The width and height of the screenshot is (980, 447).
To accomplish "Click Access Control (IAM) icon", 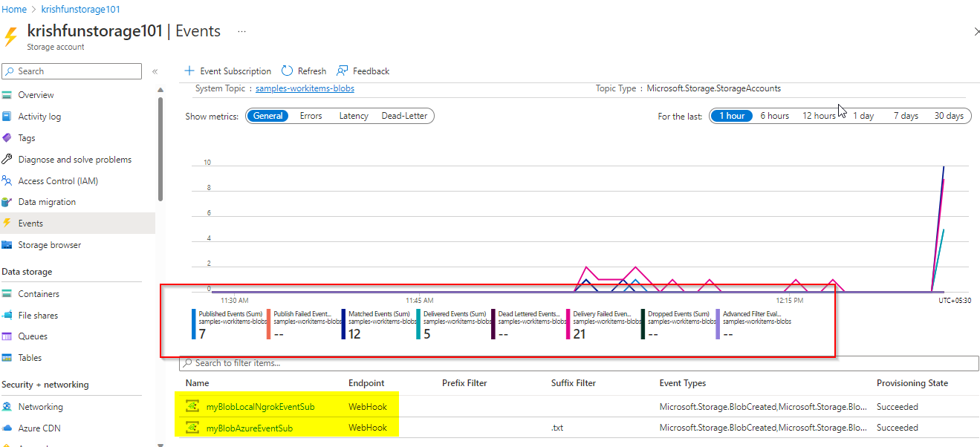I will pos(7,181).
